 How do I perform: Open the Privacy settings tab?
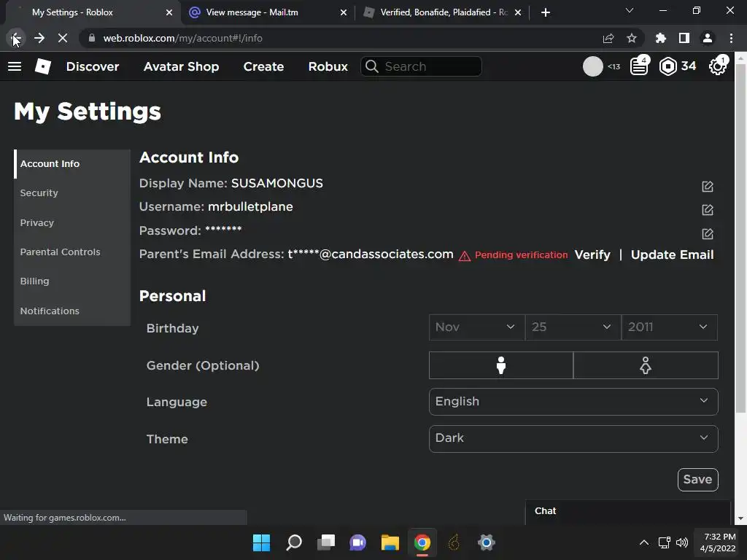[x=72, y=222]
